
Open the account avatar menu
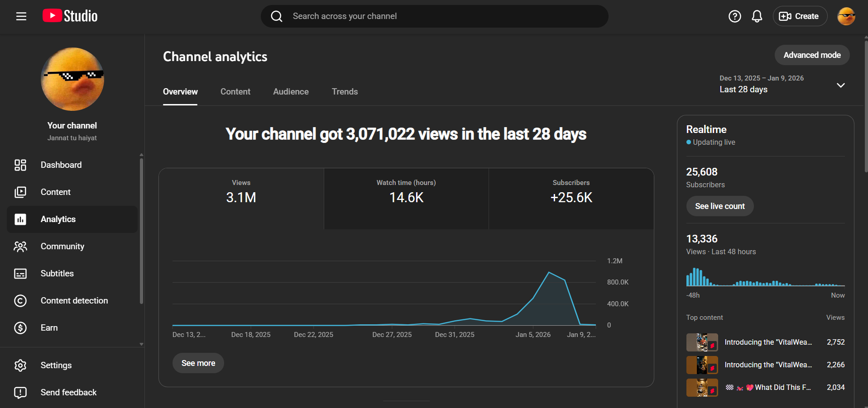click(x=846, y=16)
